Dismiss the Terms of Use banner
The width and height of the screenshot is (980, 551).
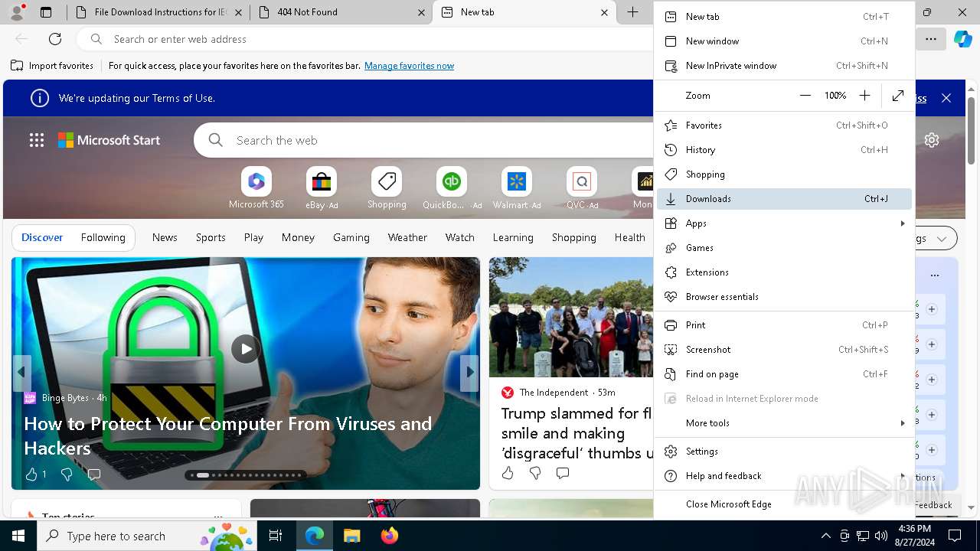point(946,98)
